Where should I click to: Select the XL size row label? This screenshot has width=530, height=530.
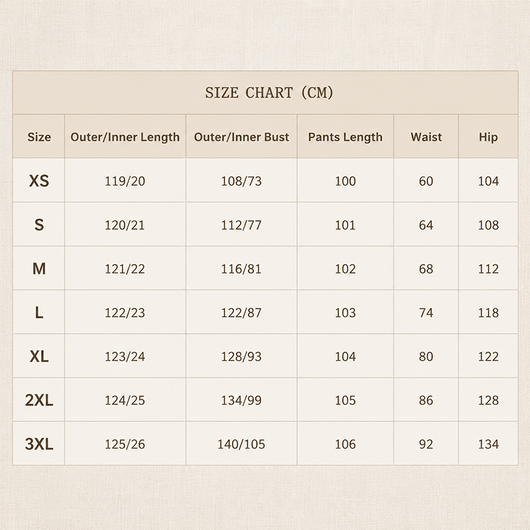pos(39,356)
